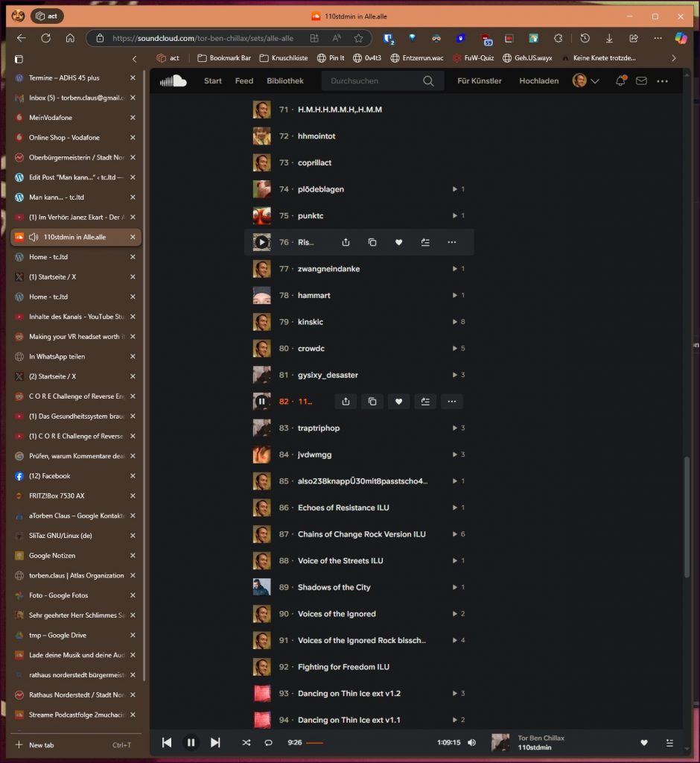This screenshot has width=700, height=763.
Task: Open artwork thumbnail of Shadows of the City
Action: pos(261,587)
